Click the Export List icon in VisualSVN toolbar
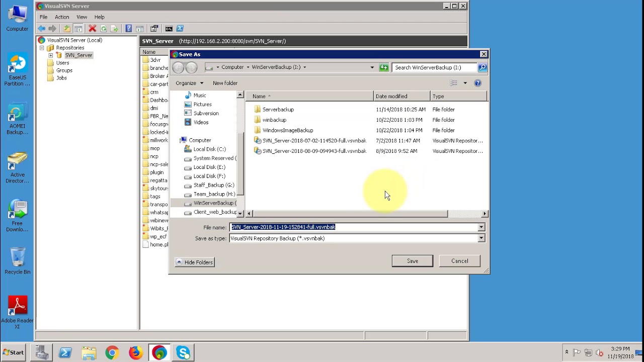 114,29
